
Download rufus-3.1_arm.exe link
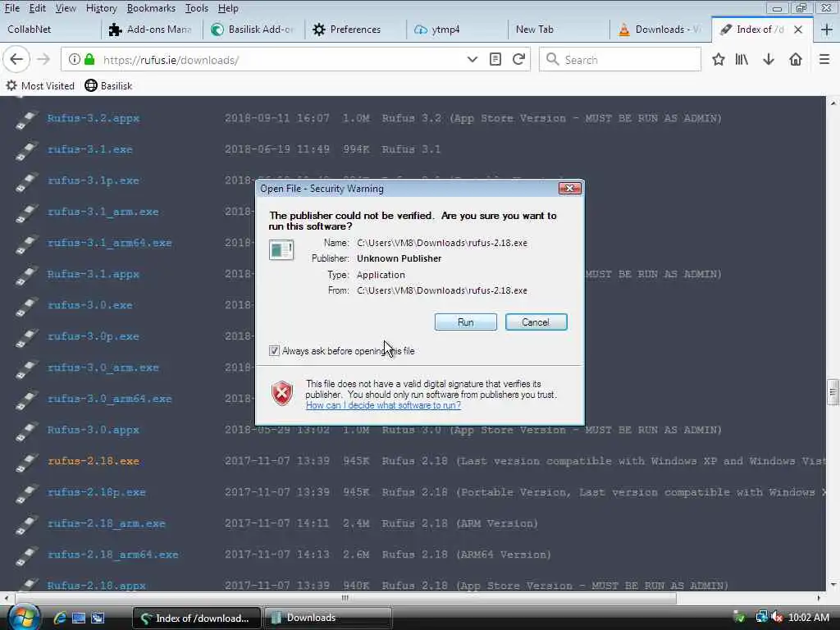click(x=103, y=211)
